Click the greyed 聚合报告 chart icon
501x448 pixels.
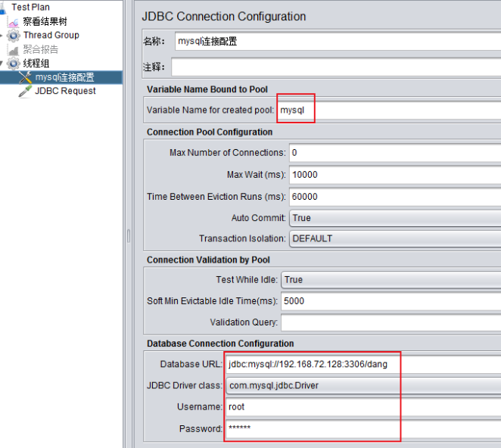click(x=14, y=50)
